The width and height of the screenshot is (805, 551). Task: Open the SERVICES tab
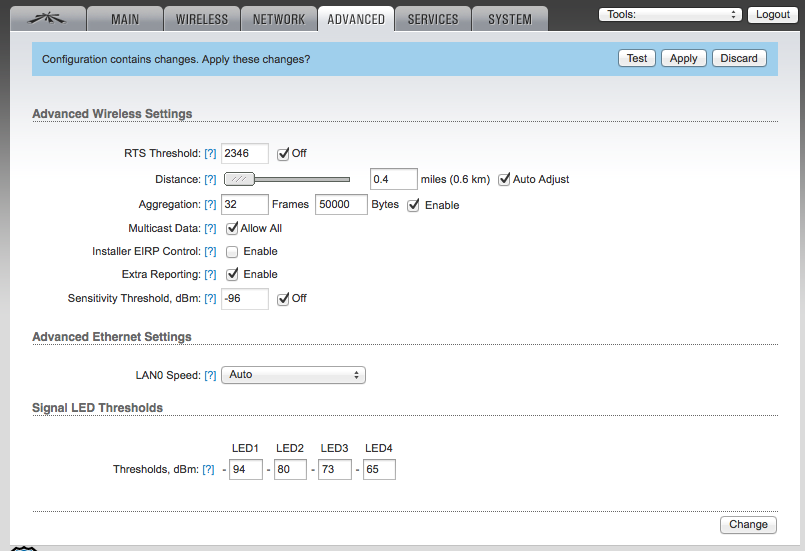433,19
